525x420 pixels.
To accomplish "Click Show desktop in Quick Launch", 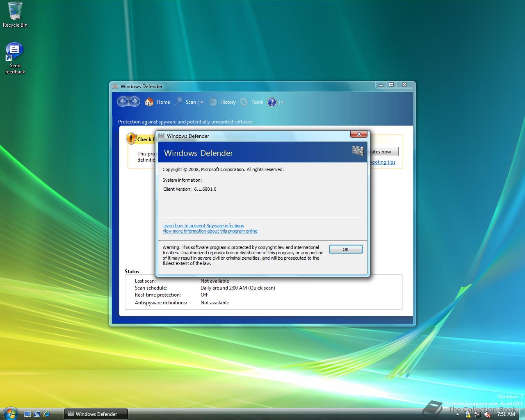I will pos(27,414).
